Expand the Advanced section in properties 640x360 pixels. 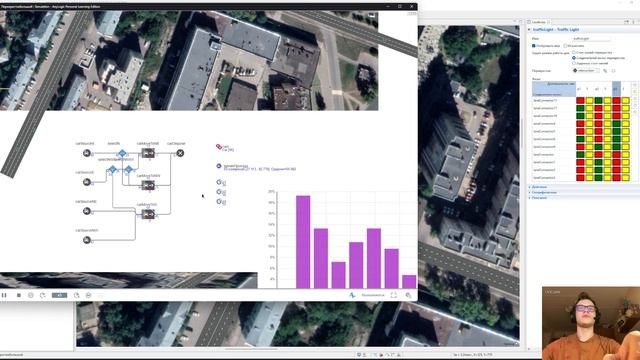coord(543,192)
